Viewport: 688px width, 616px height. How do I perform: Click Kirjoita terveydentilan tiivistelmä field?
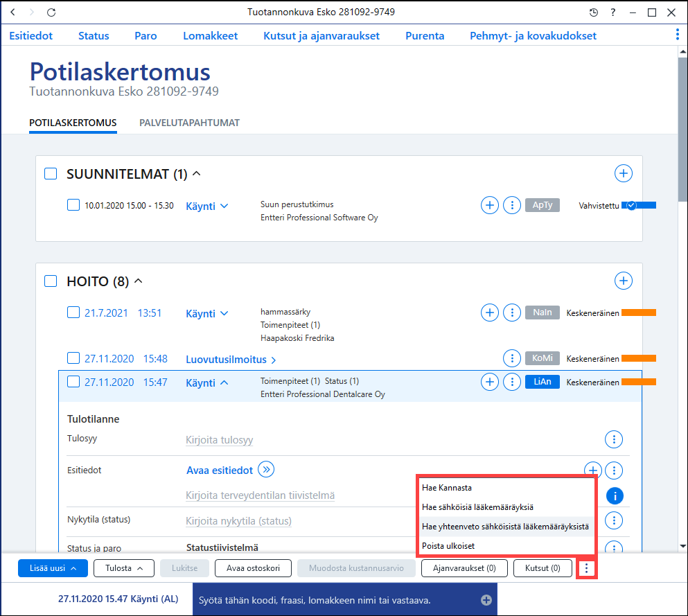[261, 495]
